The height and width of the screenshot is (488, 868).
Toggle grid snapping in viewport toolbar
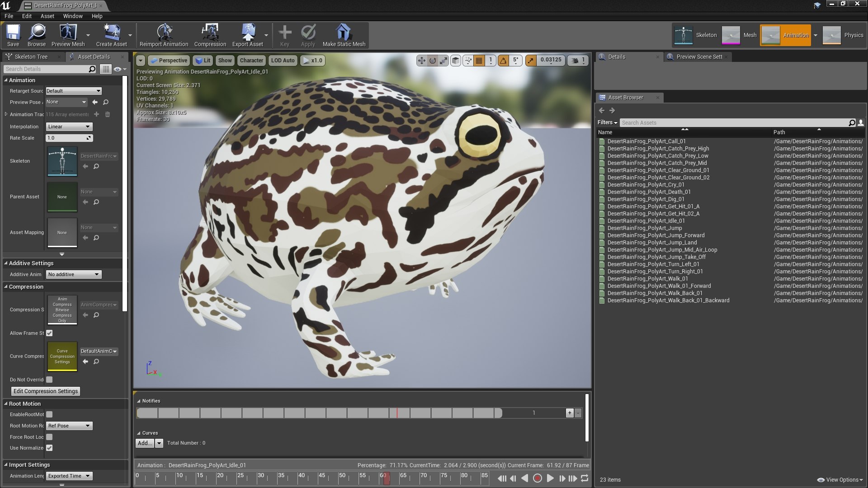[479, 60]
